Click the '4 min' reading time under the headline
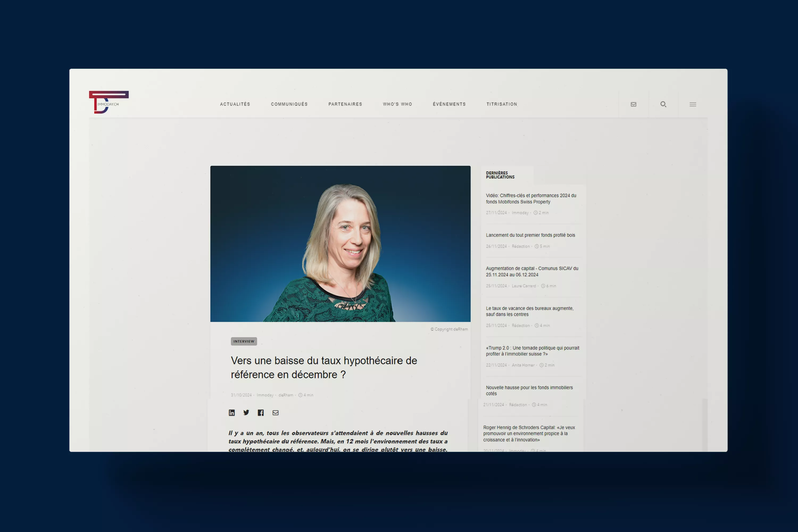The height and width of the screenshot is (532, 798). click(x=306, y=395)
